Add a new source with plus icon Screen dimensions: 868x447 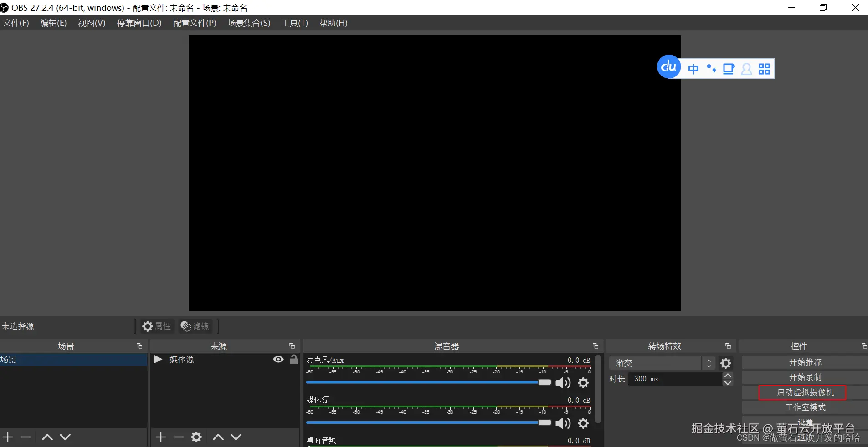(x=161, y=437)
